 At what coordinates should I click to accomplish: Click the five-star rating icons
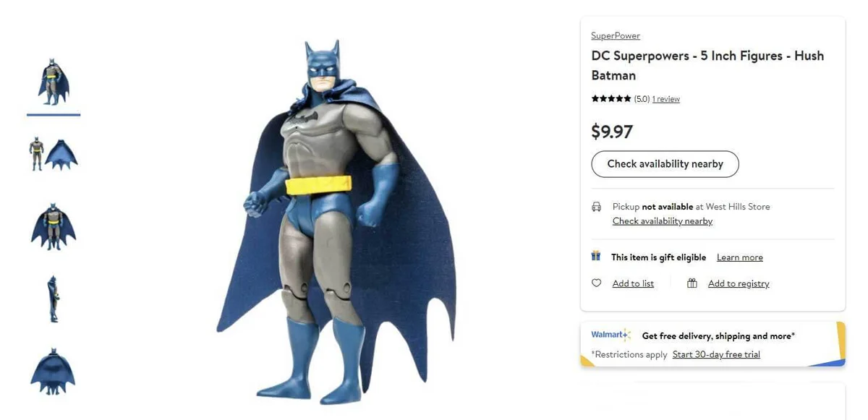(611, 99)
